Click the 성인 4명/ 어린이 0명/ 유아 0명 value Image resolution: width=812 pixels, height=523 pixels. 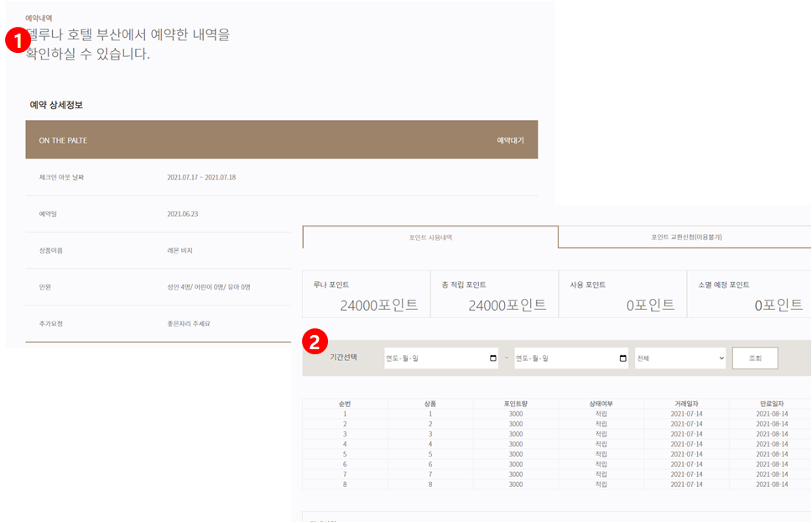point(209,287)
